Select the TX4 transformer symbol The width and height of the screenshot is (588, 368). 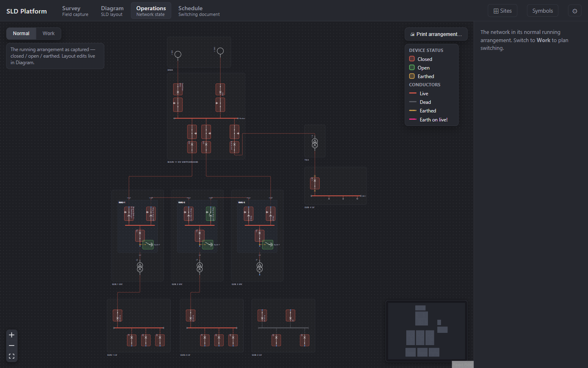[x=315, y=143]
